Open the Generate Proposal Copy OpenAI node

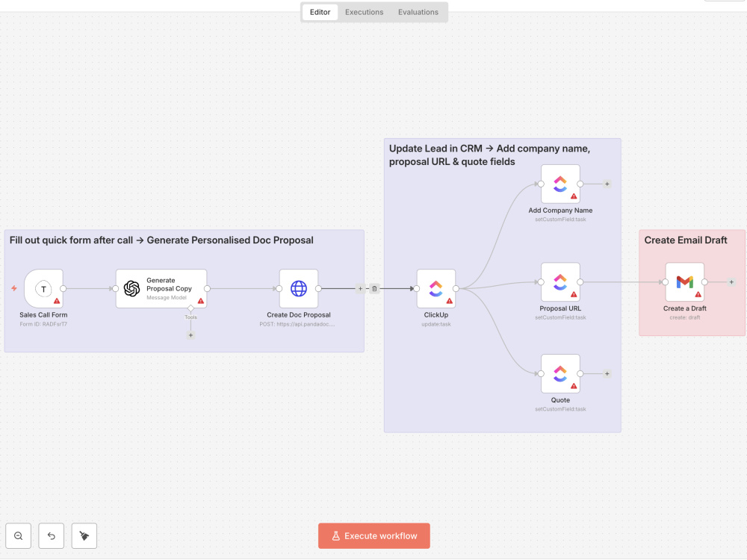[161, 288]
